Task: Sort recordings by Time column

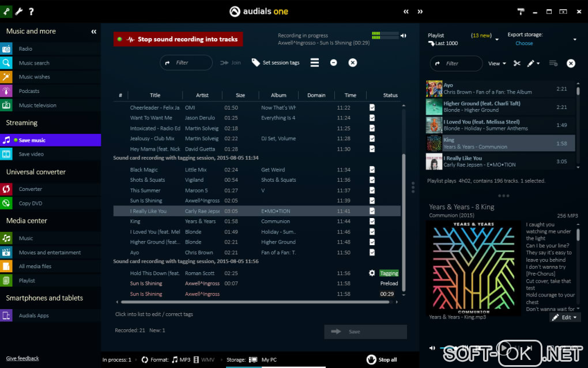Action: tap(350, 95)
